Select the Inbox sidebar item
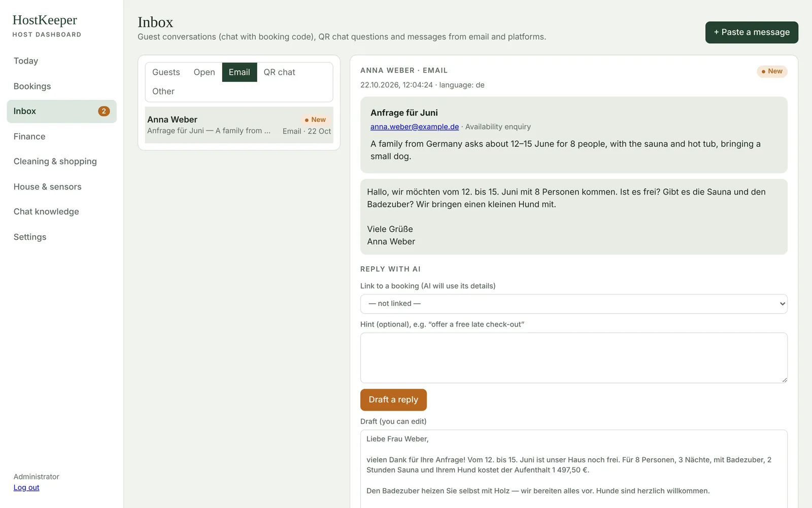The height and width of the screenshot is (508, 812). pos(61,111)
